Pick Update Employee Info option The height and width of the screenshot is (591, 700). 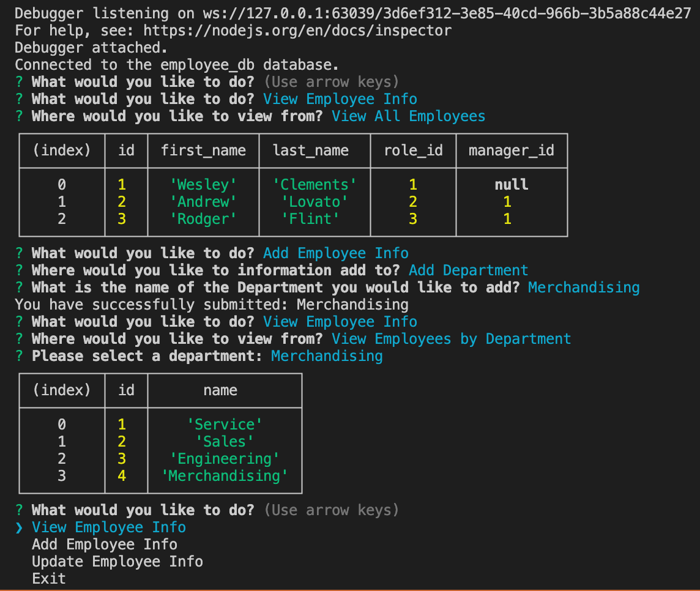pos(117,562)
